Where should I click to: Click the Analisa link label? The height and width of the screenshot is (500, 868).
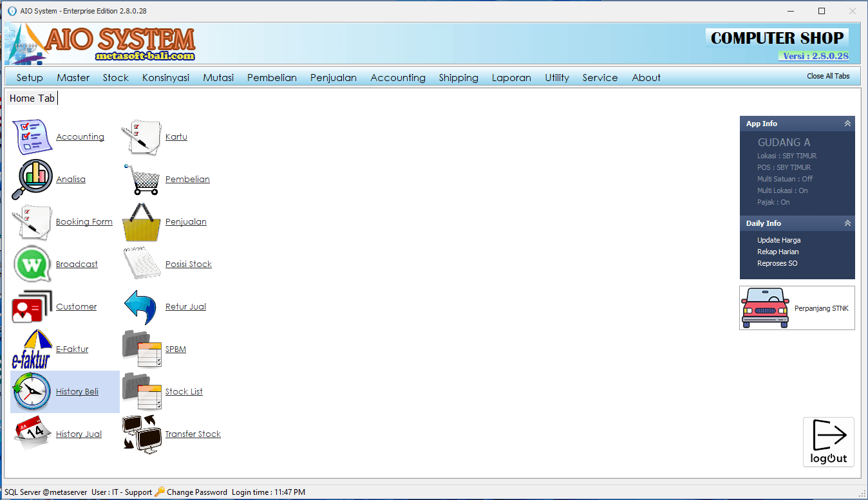[71, 179]
